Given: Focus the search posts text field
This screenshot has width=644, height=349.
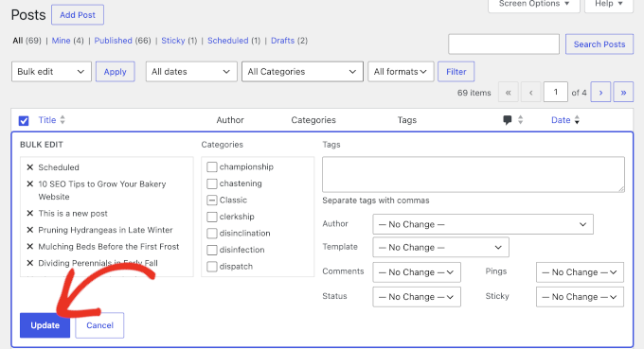Looking at the screenshot, I should [x=504, y=44].
